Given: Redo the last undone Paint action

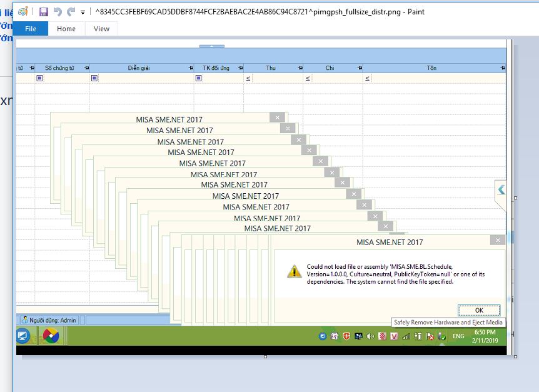Looking at the screenshot, I should tap(71, 12).
